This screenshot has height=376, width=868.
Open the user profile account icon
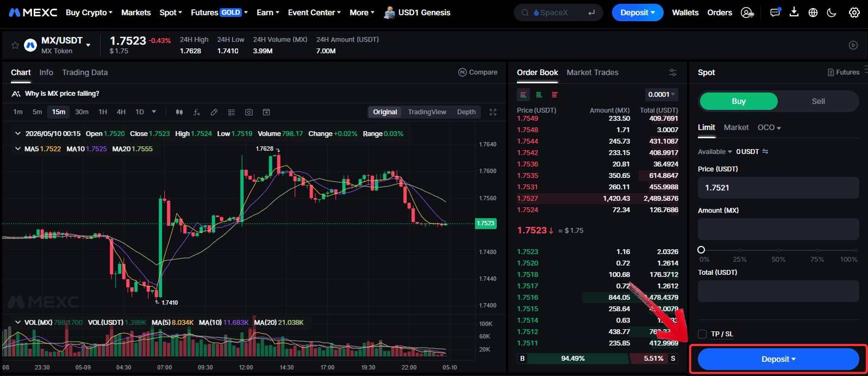[748, 13]
